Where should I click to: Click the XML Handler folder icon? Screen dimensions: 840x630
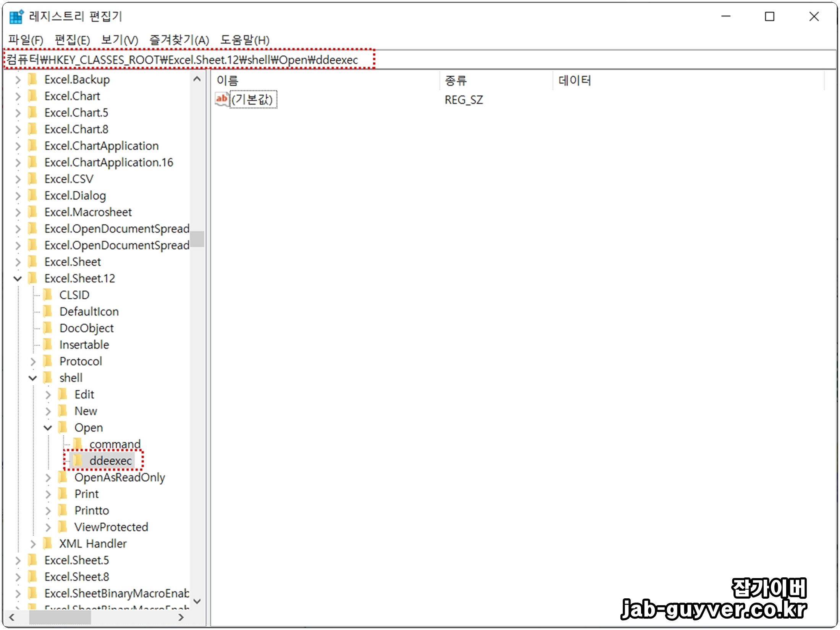[x=48, y=543]
